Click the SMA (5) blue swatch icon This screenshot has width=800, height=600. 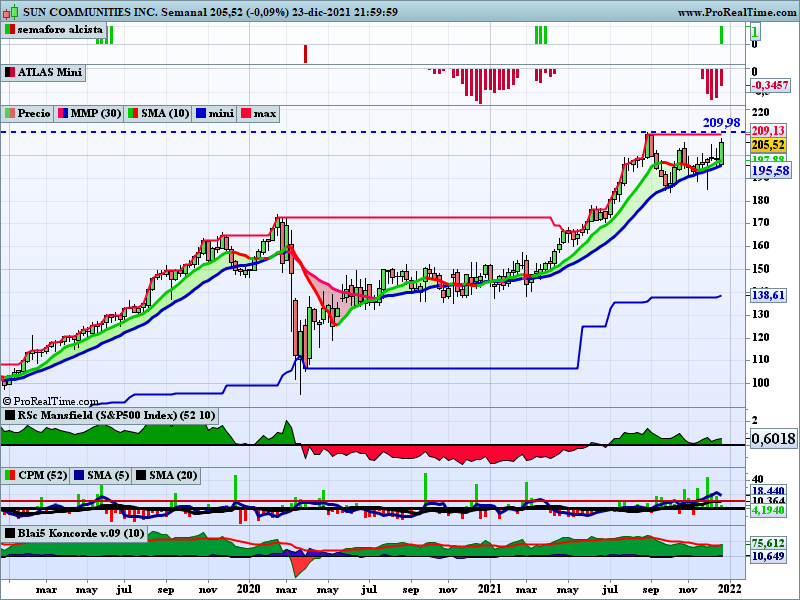tap(79, 476)
